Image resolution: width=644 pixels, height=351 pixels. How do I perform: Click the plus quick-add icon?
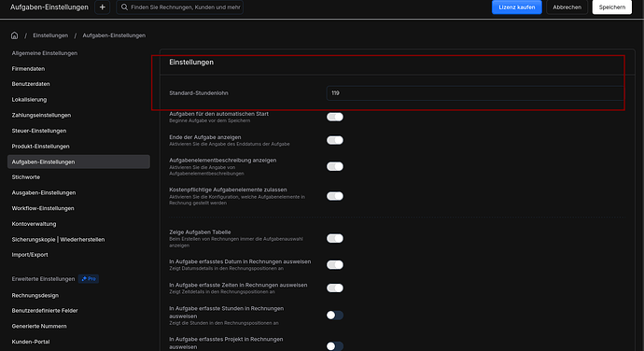coord(103,7)
